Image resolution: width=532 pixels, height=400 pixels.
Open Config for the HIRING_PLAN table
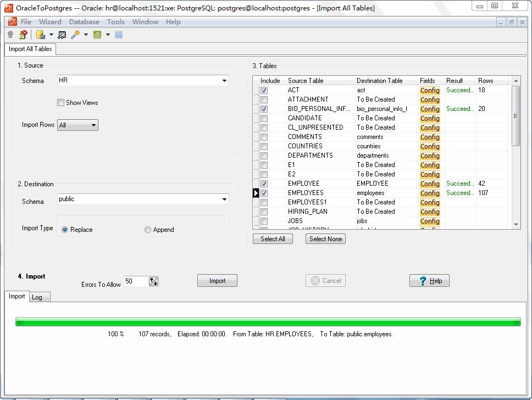pyautogui.click(x=430, y=212)
